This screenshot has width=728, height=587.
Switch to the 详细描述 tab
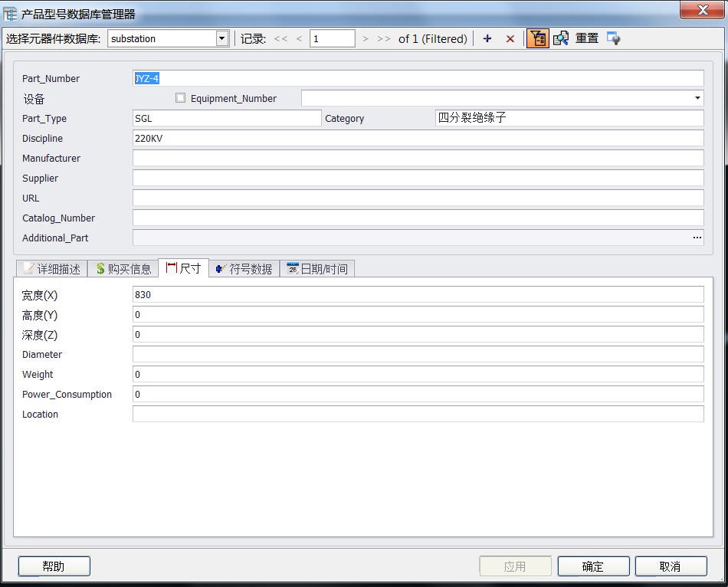click(52, 268)
